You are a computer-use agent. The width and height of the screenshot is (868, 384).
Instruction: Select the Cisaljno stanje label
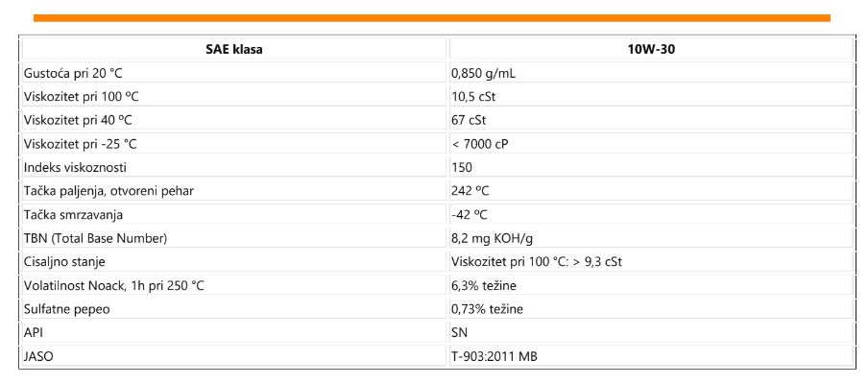pos(63,261)
